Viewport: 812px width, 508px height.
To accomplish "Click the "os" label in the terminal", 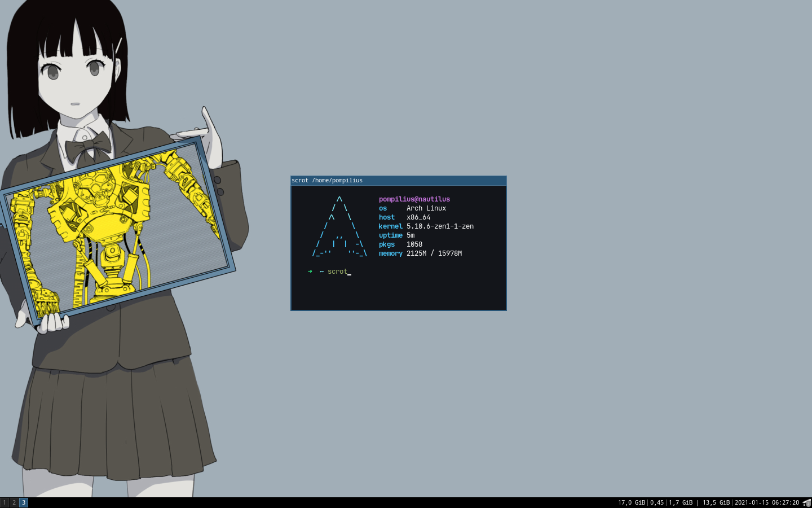I will coord(383,208).
